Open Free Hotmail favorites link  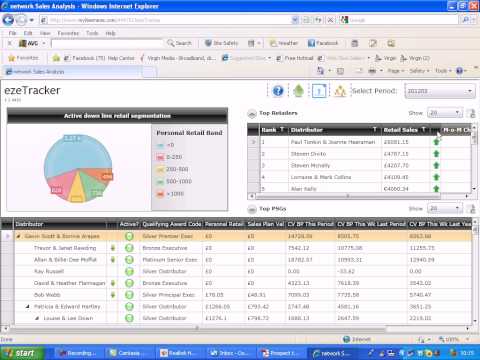[x=295, y=58]
